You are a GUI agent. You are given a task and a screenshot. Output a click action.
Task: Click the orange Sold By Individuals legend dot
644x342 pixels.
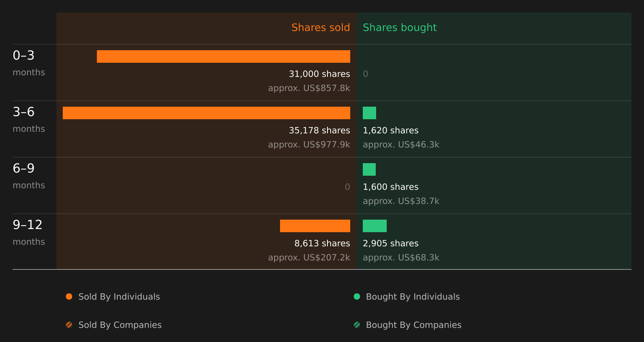tap(69, 297)
